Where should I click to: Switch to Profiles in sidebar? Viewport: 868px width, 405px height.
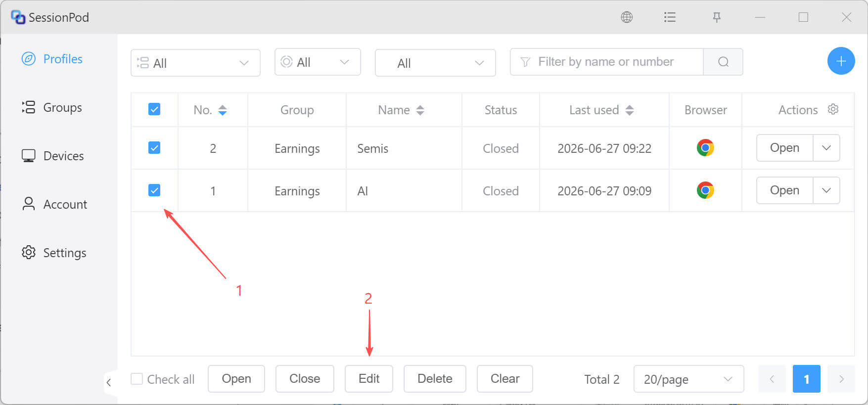click(52, 59)
